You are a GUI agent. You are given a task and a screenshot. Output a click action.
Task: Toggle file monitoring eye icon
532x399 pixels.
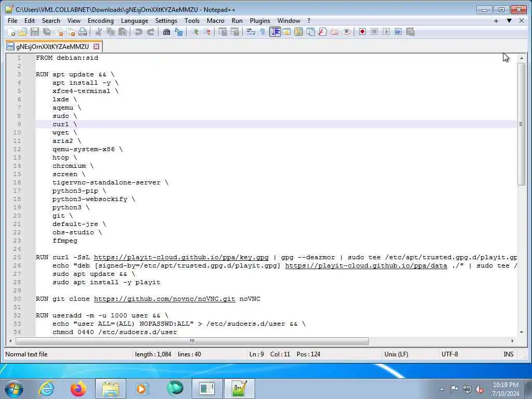[347, 32]
